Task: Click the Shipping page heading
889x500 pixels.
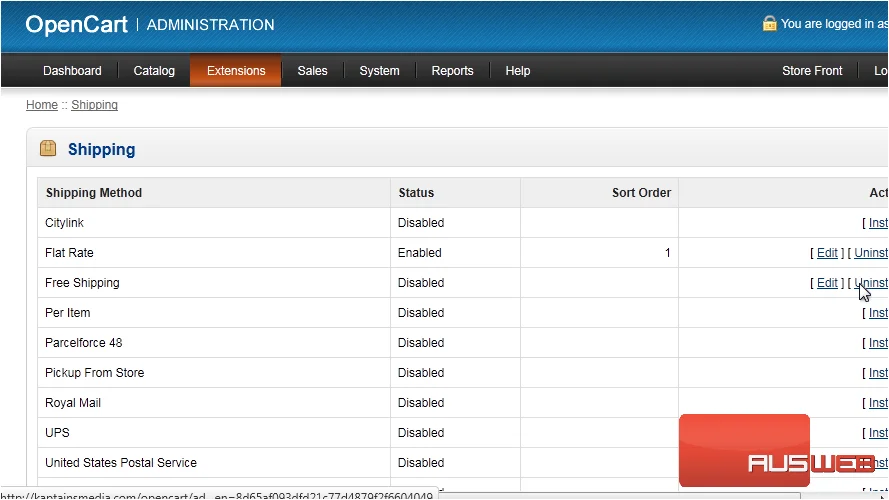Action: (101, 150)
